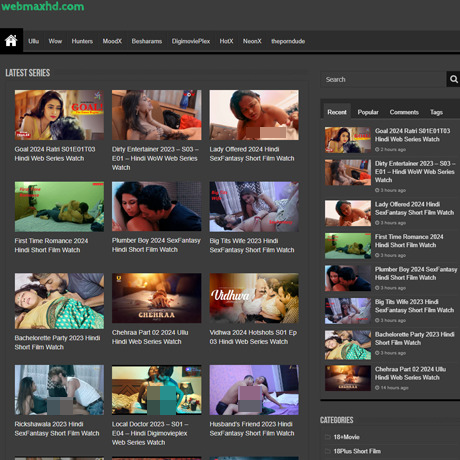Open the Goal 2024 Ratri thumbnail in Latest Series
This screenshot has height=460, width=460.
pyautogui.click(x=59, y=115)
